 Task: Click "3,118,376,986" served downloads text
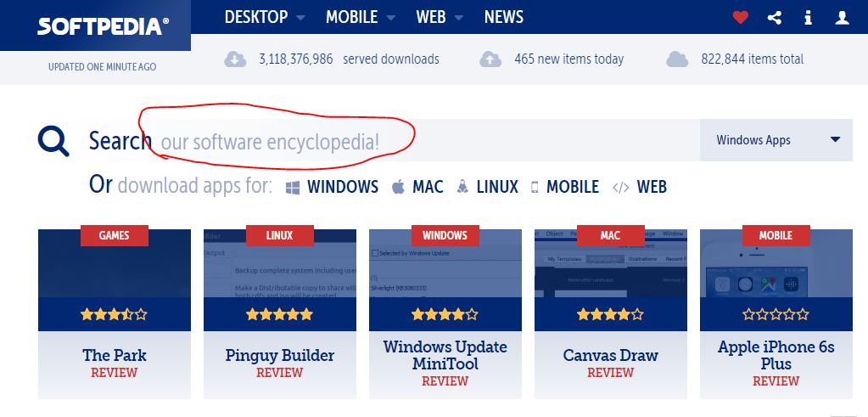point(295,59)
